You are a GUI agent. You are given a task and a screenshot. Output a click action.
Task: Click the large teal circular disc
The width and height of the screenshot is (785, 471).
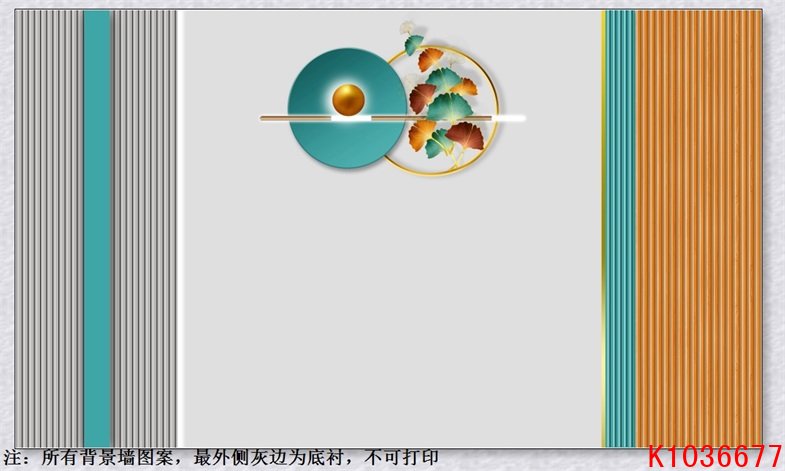pos(347,108)
